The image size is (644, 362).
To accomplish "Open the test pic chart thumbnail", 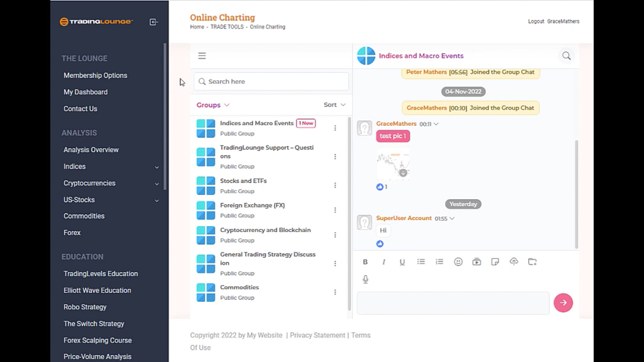I will 393,164.
